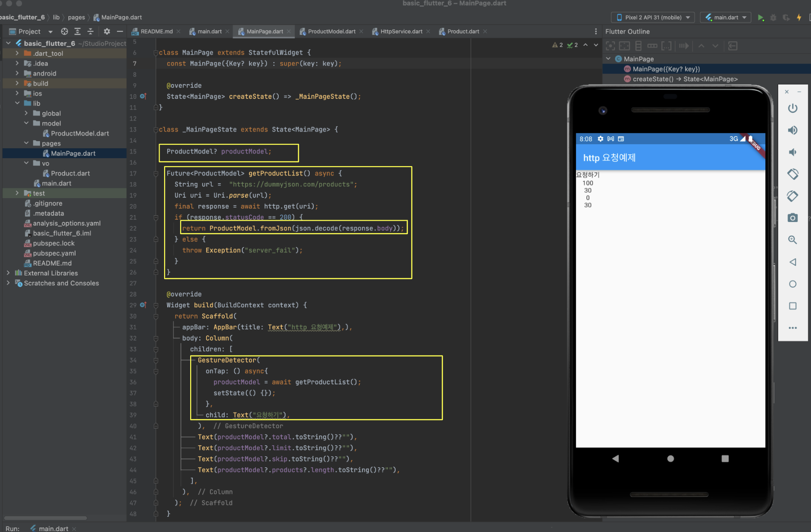Take emulator screenshot with camera icon
This screenshot has width=811, height=532.
(793, 218)
